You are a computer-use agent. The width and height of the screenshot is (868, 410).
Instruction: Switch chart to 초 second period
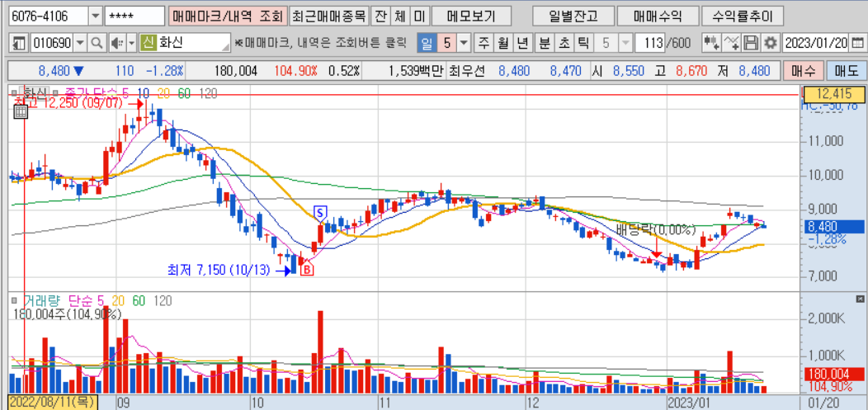tap(564, 43)
